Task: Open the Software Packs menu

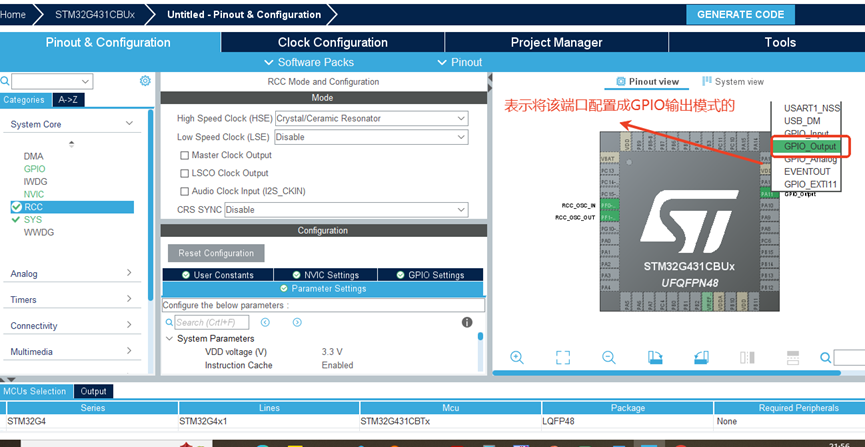Action: click(x=309, y=62)
